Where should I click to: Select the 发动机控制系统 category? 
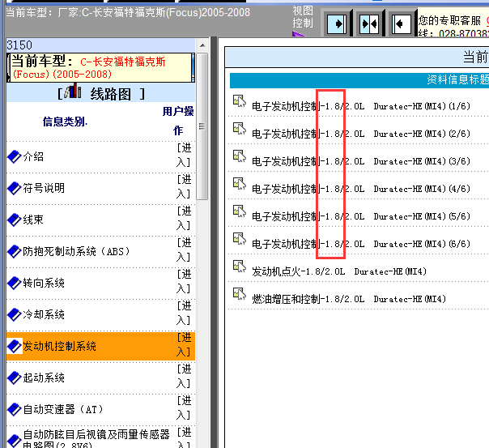click(x=59, y=346)
